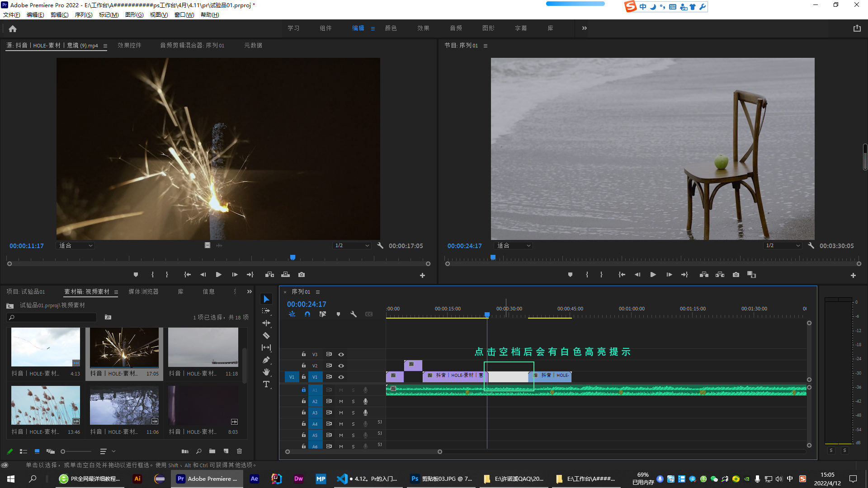The width and height of the screenshot is (868, 488).
Task: Expand workspace overflow chevrons
Action: click(585, 28)
